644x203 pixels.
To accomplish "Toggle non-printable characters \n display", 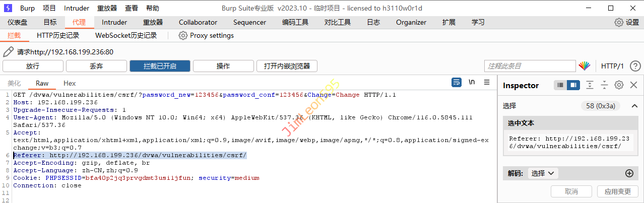I will point(472,82).
